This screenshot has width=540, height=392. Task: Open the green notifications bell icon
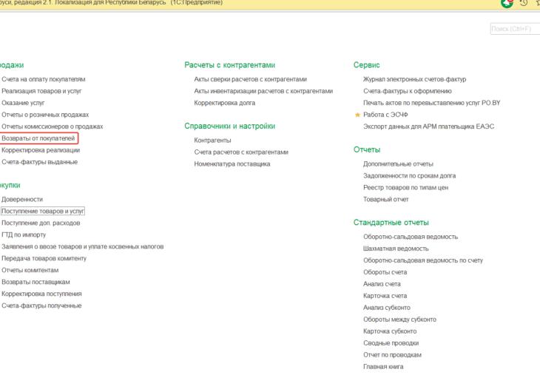click(x=507, y=4)
